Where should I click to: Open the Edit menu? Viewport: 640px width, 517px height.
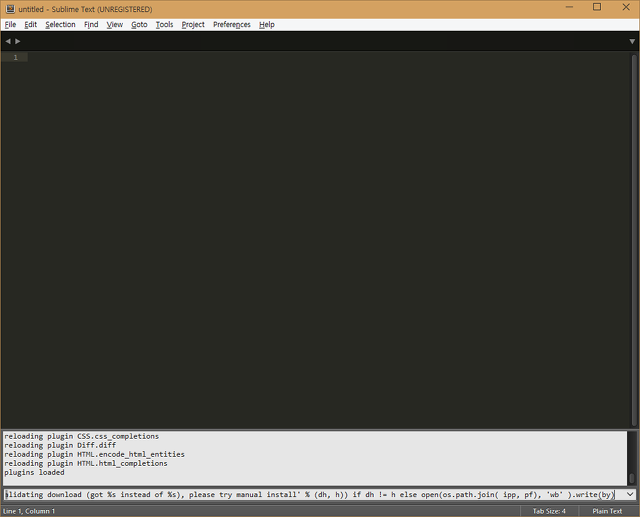[x=31, y=24]
